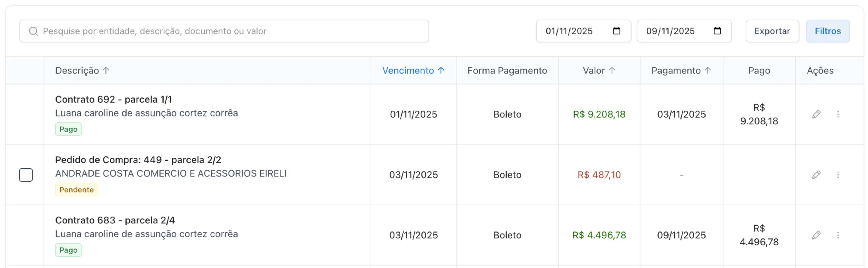Viewport: 868px width, 268px height.
Task: Click the Exportar button
Action: (772, 31)
